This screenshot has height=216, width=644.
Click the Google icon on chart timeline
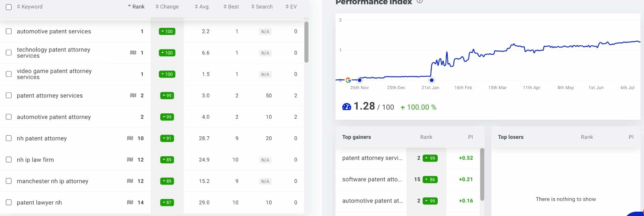pyautogui.click(x=348, y=80)
